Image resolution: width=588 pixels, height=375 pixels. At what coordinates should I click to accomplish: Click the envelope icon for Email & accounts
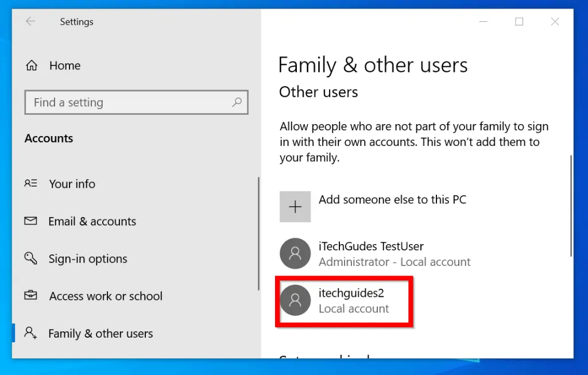[x=31, y=221]
